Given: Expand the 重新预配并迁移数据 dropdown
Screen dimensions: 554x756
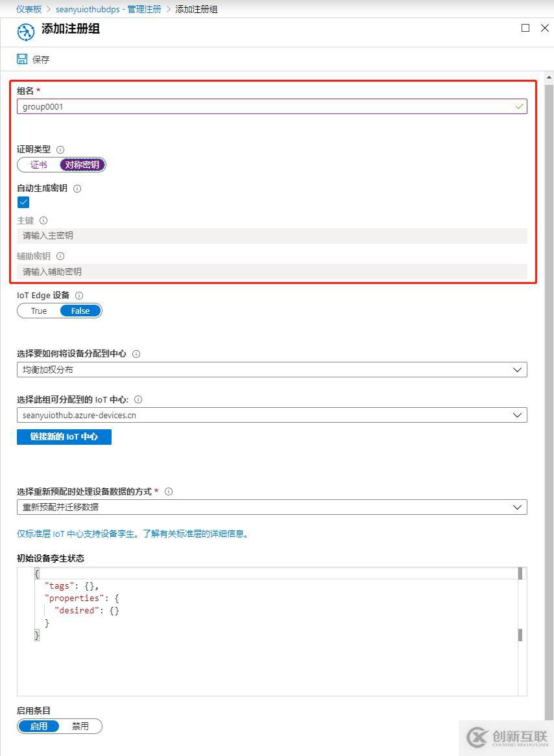Looking at the screenshot, I should 272,507.
